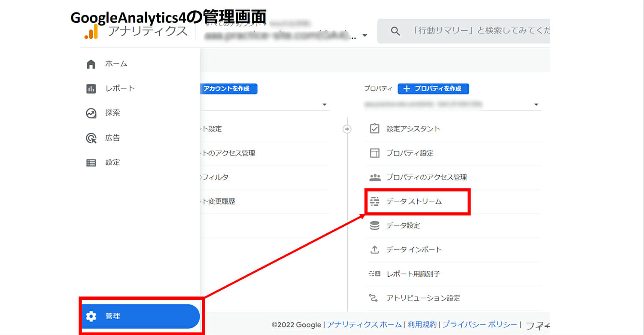Click the アカウントを作成 button

[x=228, y=88]
